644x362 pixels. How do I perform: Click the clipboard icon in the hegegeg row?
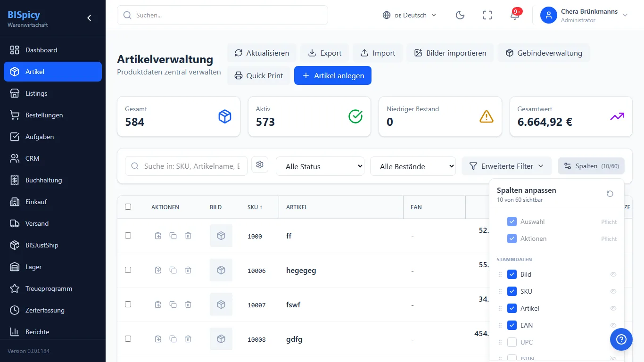click(158, 270)
